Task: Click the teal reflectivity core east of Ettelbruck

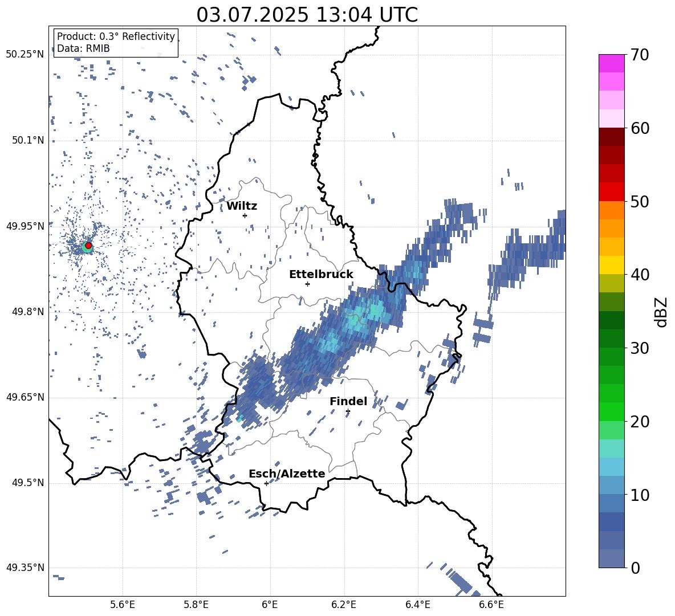Action: pyautogui.click(x=364, y=316)
